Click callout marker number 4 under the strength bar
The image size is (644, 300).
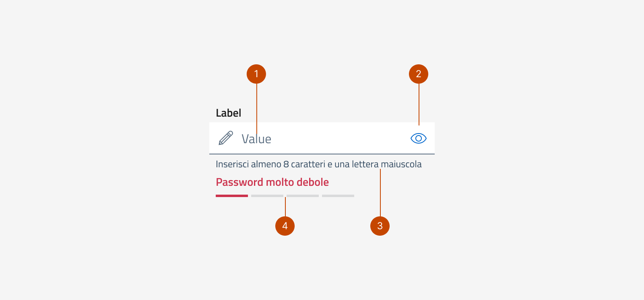point(285,226)
